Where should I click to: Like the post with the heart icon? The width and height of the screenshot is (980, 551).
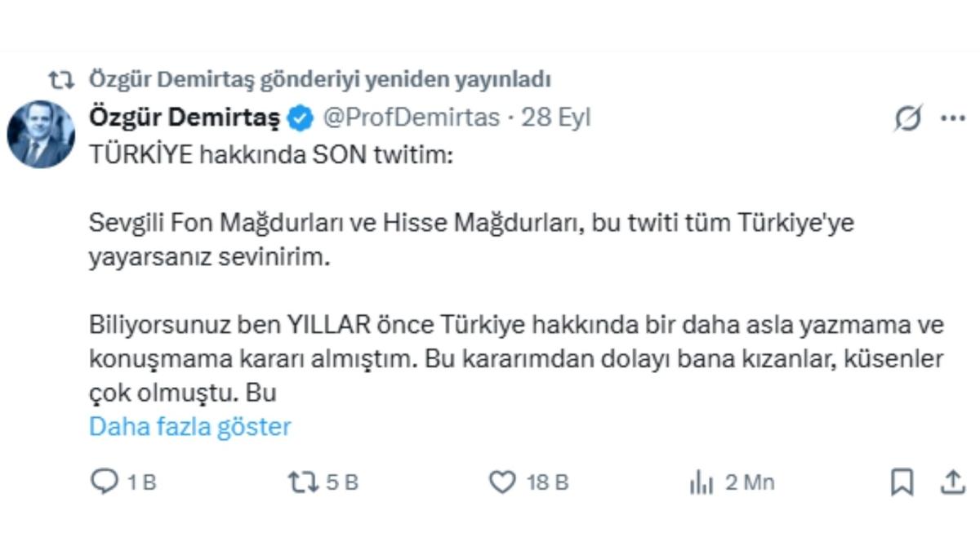[x=502, y=482]
